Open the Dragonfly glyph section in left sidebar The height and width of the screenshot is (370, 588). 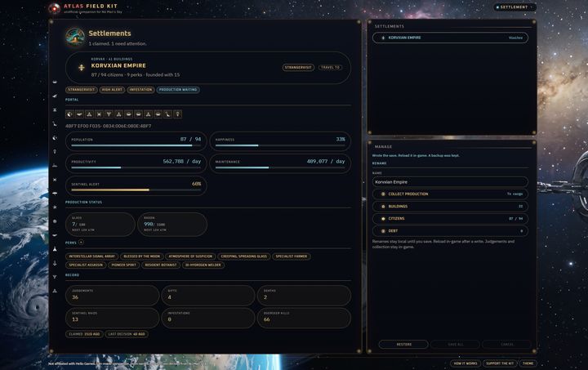[55, 194]
